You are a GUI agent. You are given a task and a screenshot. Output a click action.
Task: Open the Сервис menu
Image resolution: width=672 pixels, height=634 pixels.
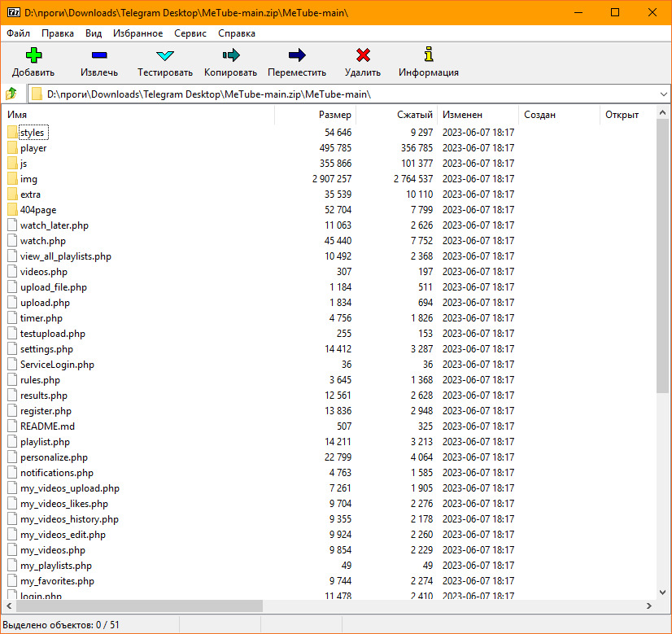pos(190,33)
